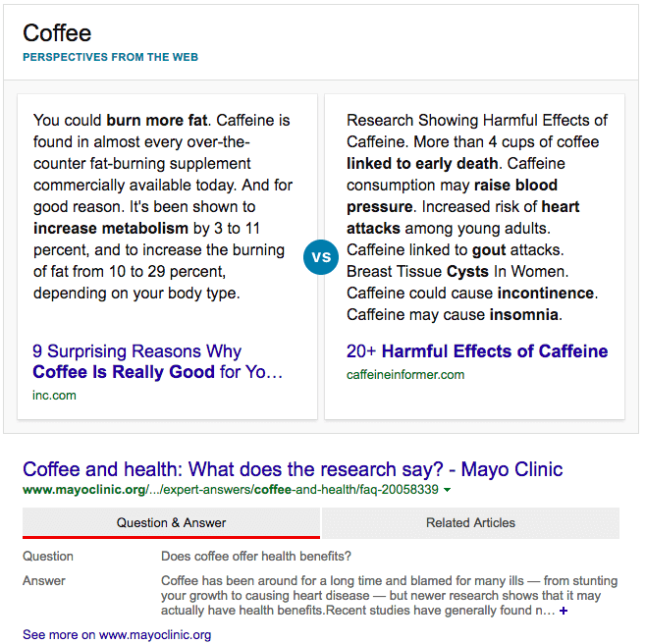
Task: Open '20+ Harmful Effects of Caffeine' link
Action: point(476,351)
